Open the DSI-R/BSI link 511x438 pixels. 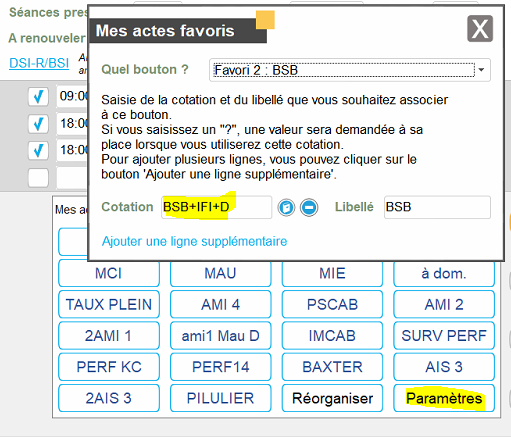click(39, 63)
